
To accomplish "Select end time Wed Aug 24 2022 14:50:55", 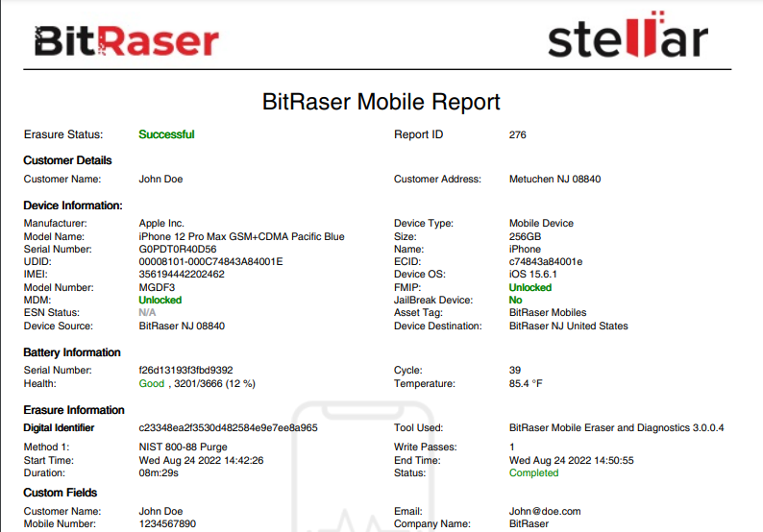I will click(x=571, y=461).
